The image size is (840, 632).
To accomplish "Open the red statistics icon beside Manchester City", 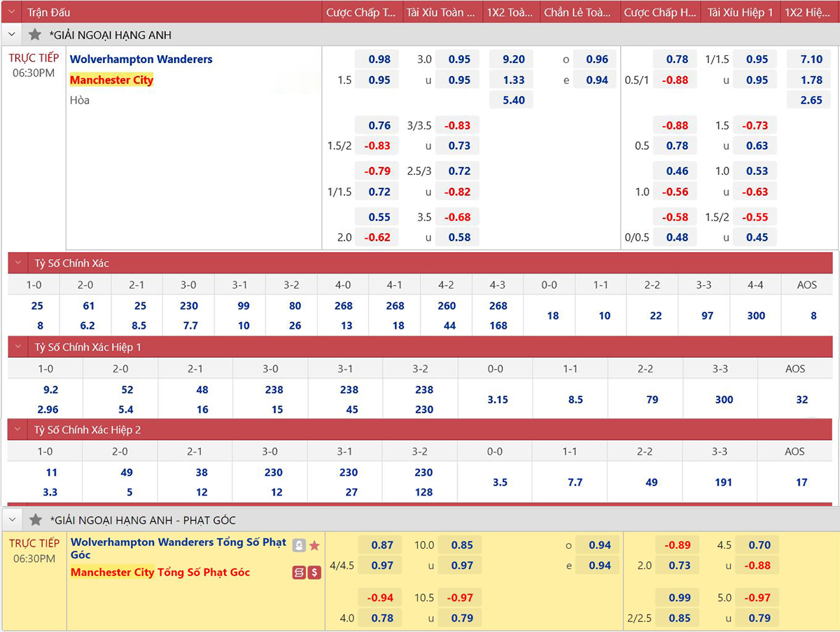I will click(x=299, y=573).
